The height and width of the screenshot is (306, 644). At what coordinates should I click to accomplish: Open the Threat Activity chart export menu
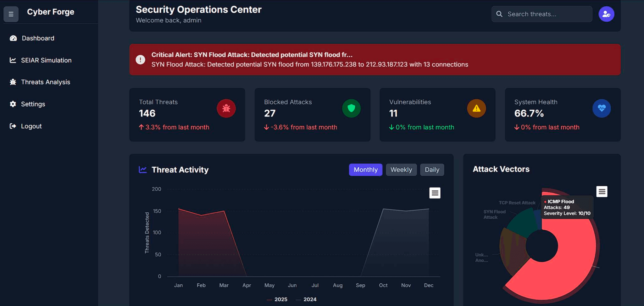click(435, 193)
